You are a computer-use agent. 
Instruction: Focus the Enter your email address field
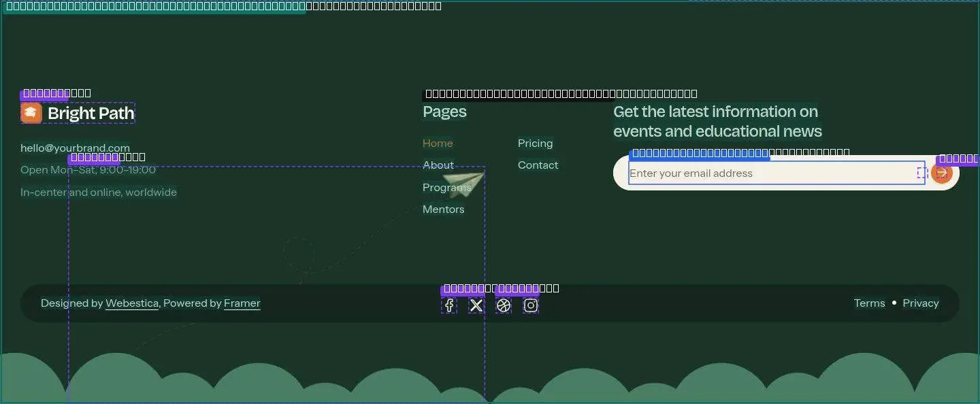[x=777, y=173]
